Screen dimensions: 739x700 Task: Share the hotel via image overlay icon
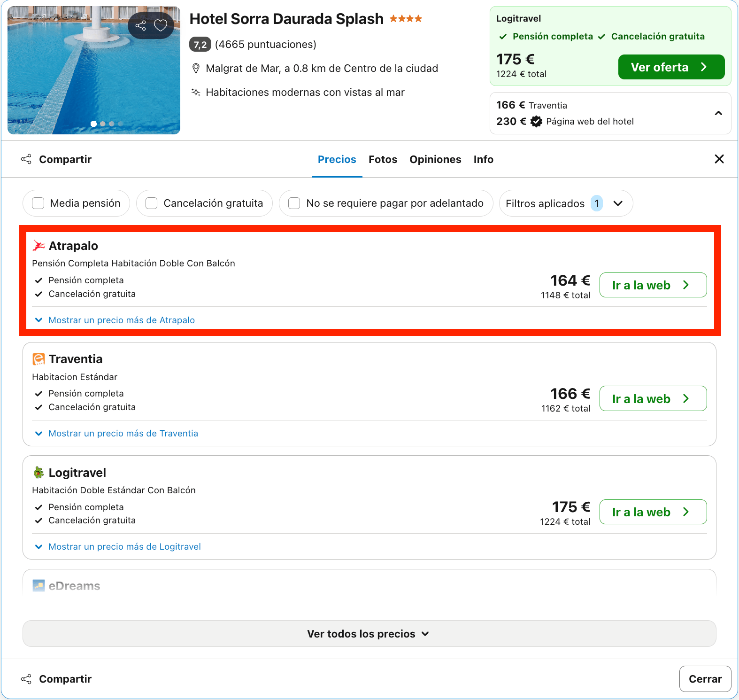140,25
